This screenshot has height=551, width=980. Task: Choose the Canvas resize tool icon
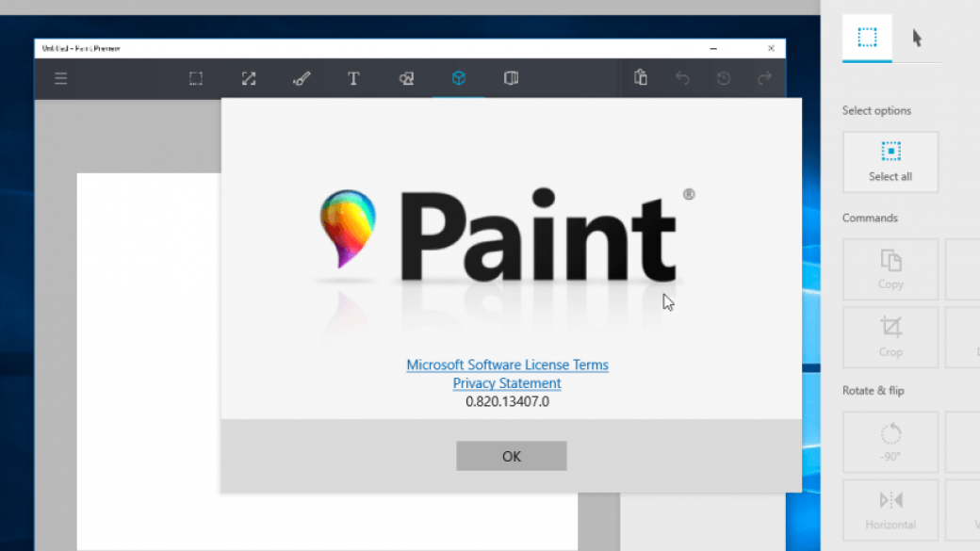click(249, 79)
